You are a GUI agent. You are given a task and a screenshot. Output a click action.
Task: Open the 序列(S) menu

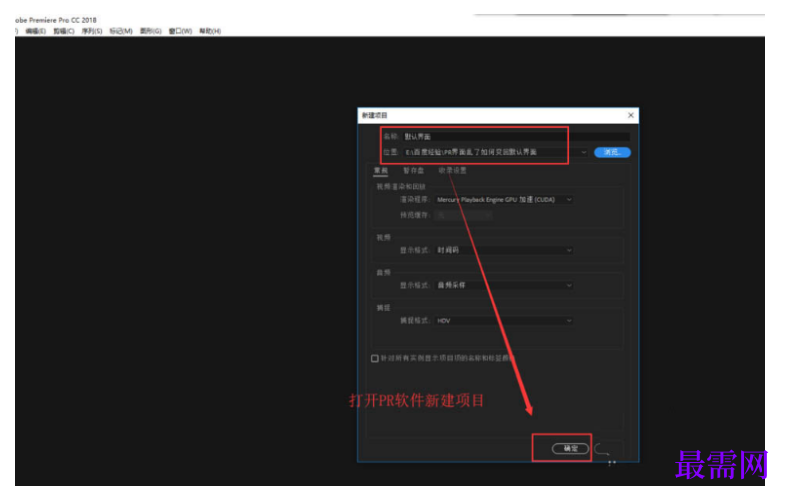[92, 31]
